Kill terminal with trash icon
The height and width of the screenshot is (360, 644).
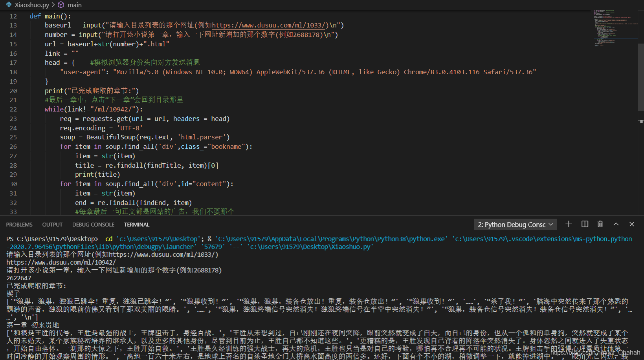tap(600, 224)
